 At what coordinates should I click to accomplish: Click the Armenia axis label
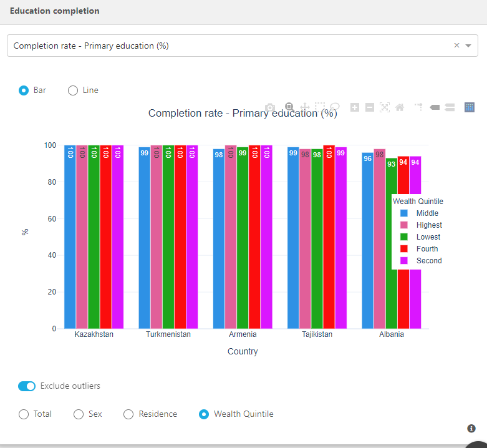pyautogui.click(x=243, y=334)
